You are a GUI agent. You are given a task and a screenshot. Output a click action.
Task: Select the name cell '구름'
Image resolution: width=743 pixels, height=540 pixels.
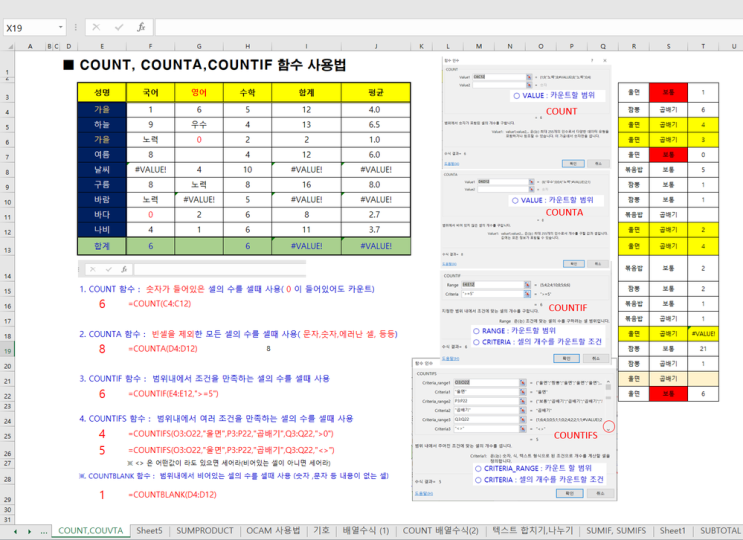click(x=102, y=184)
